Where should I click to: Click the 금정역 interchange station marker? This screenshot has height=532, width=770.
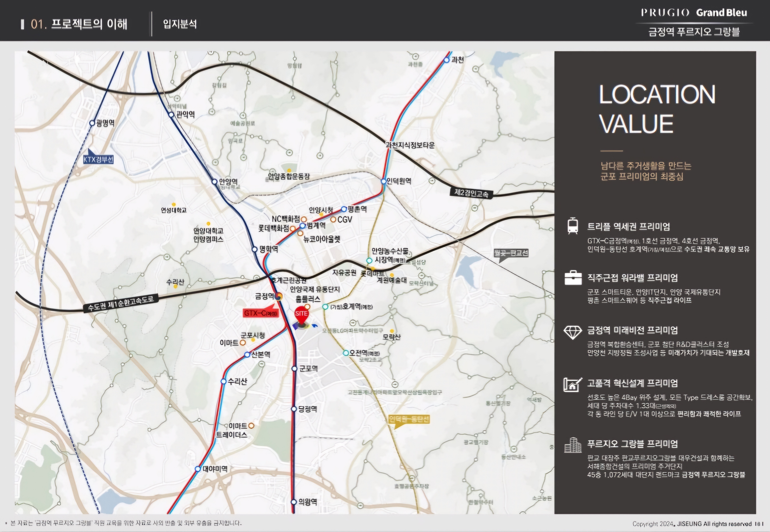279,296
